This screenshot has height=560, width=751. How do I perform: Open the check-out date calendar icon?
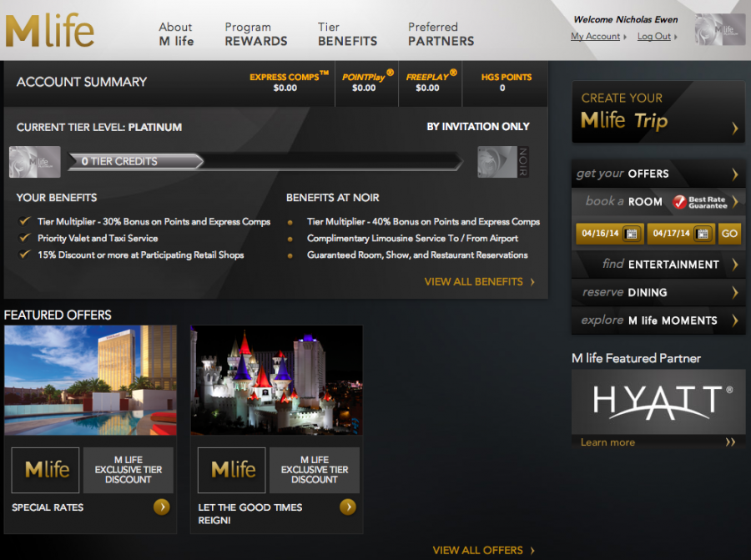[703, 234]
